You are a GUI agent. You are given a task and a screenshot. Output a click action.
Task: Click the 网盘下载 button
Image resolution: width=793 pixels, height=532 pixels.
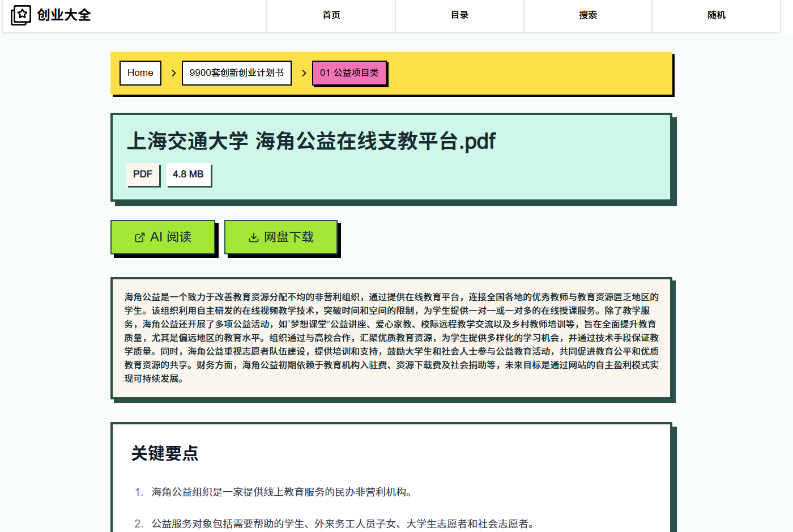click(281, 237)
